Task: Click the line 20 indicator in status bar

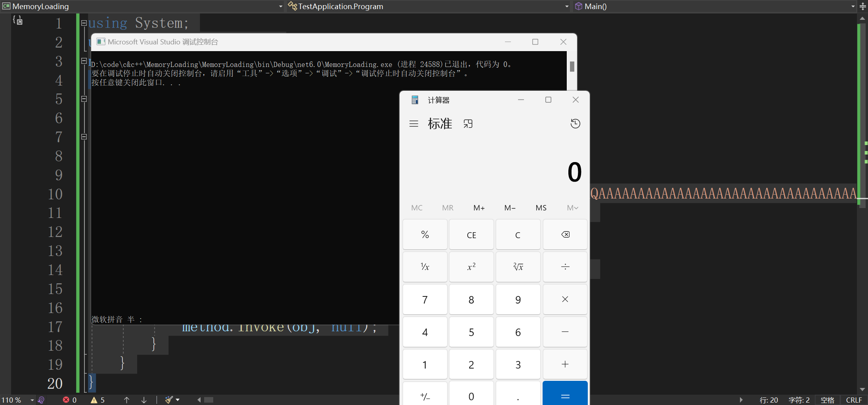Action: pyautogui.click(x=769, y=400)
